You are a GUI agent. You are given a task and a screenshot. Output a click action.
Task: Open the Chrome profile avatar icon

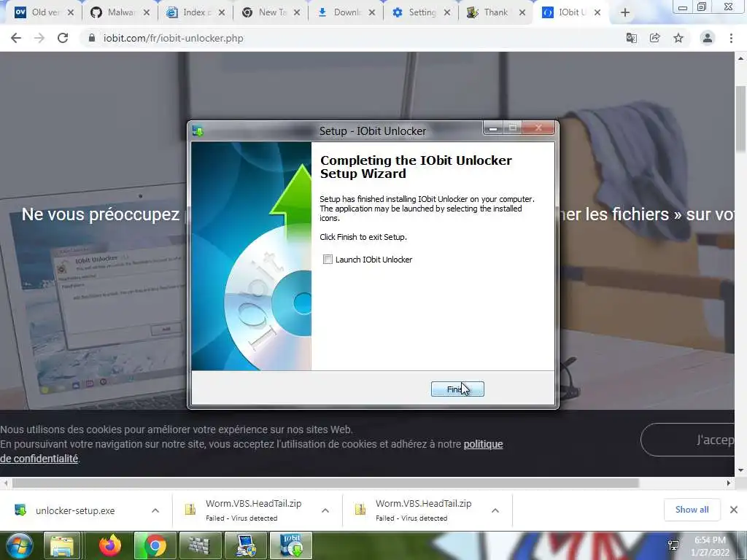[x=708, y=38]
